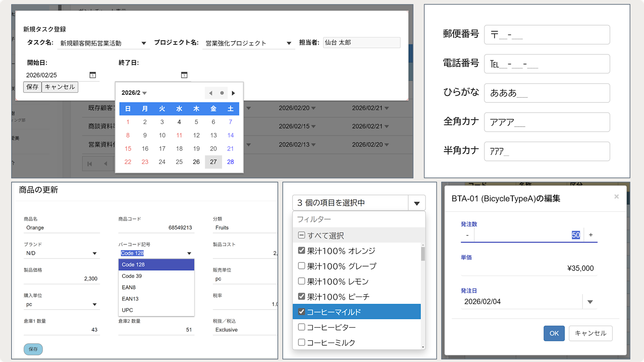This screenshot has height=362, width=644.
Task: Open the start date calendar icon
Action: 93,75
